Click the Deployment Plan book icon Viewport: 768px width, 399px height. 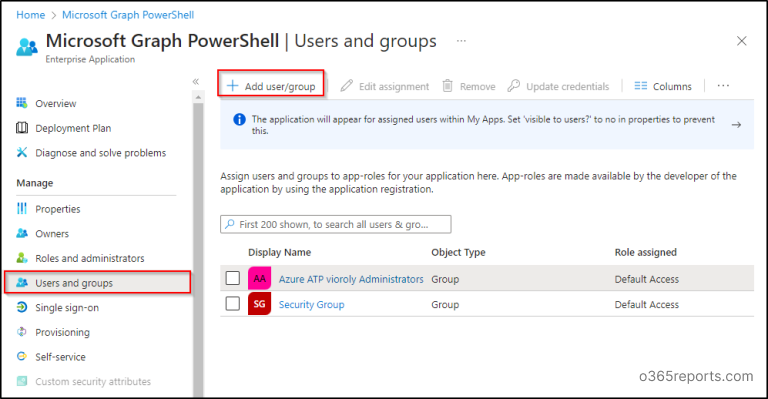coord(22,128)
